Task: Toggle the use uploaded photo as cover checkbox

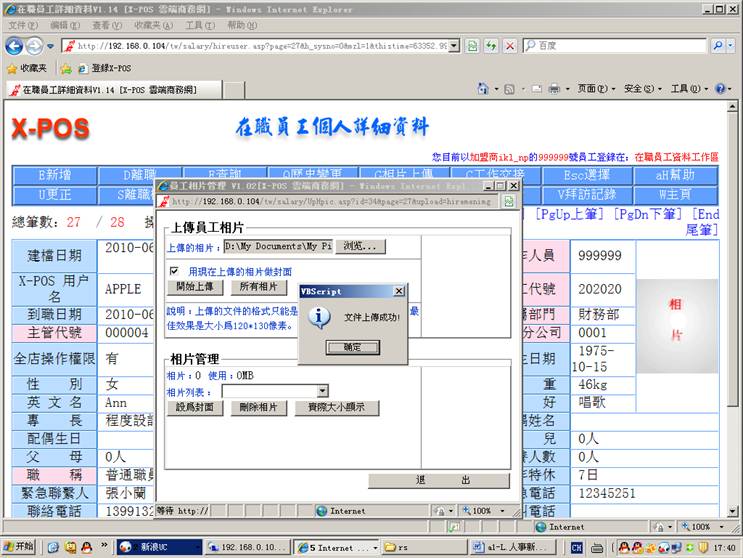Action: pyautogui.click(x=174, y=270)
